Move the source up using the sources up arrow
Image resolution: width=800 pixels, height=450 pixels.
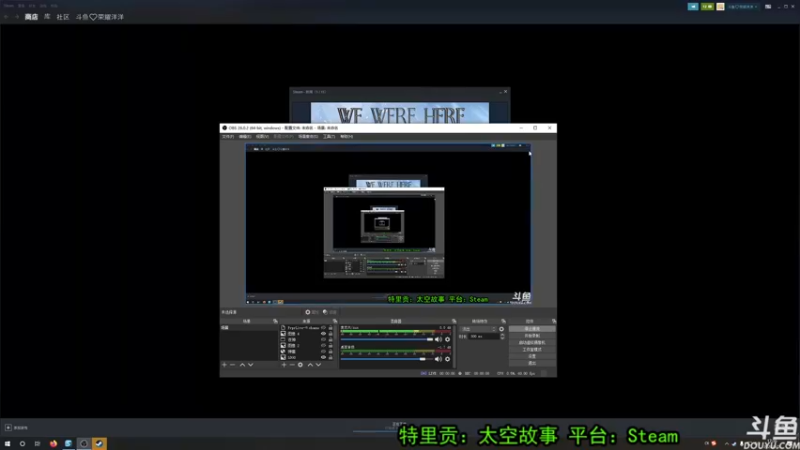310,365
